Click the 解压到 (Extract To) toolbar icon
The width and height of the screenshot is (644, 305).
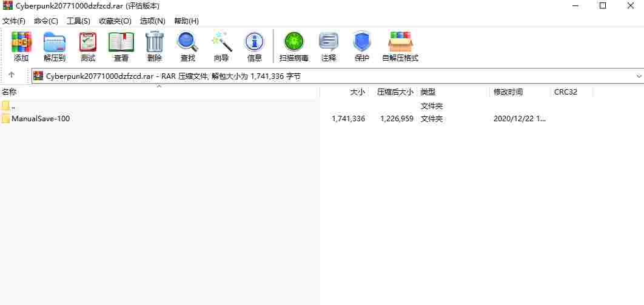click(55, 42)
